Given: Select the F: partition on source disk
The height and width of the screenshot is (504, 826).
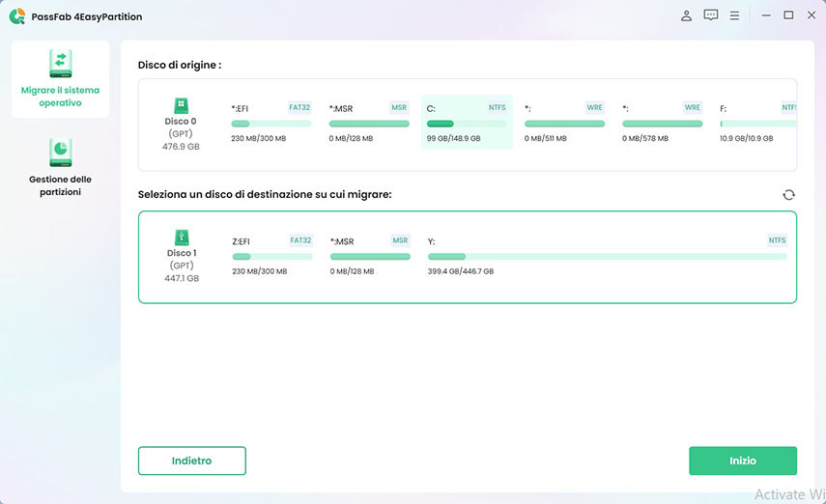Looking at the screenshot, I should pyautogui.click(x=757, y=123).
